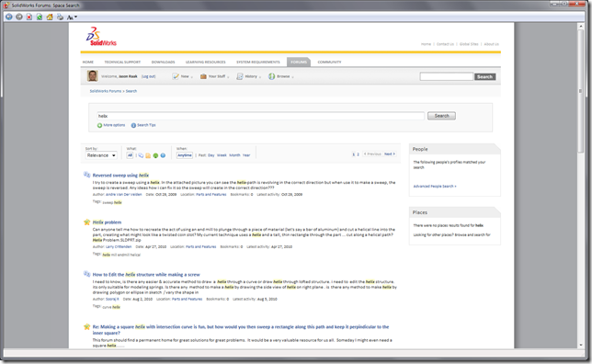Filter results by green circle icon

click(x=155, y=155)
